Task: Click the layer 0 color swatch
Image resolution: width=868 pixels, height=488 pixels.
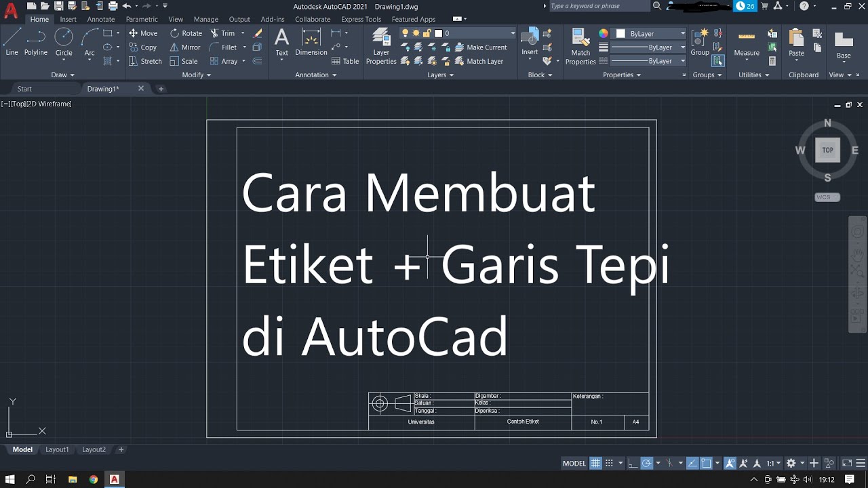Action: [x=439, y=33]
